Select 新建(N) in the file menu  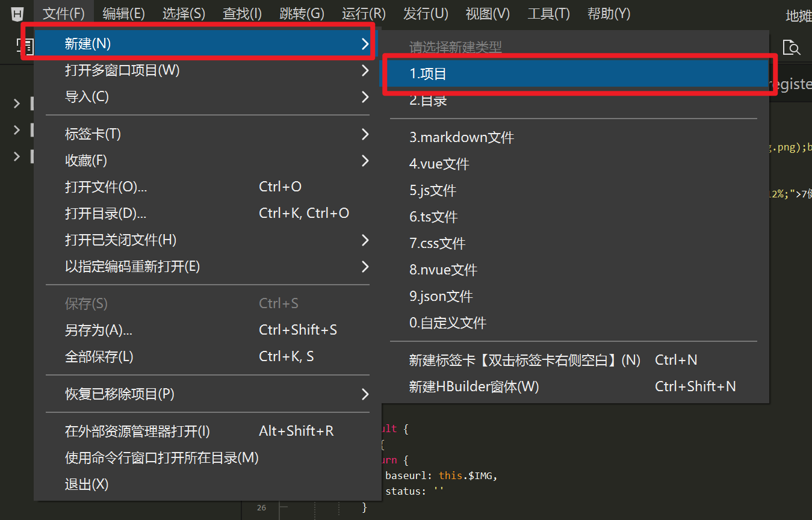point(208,43)
